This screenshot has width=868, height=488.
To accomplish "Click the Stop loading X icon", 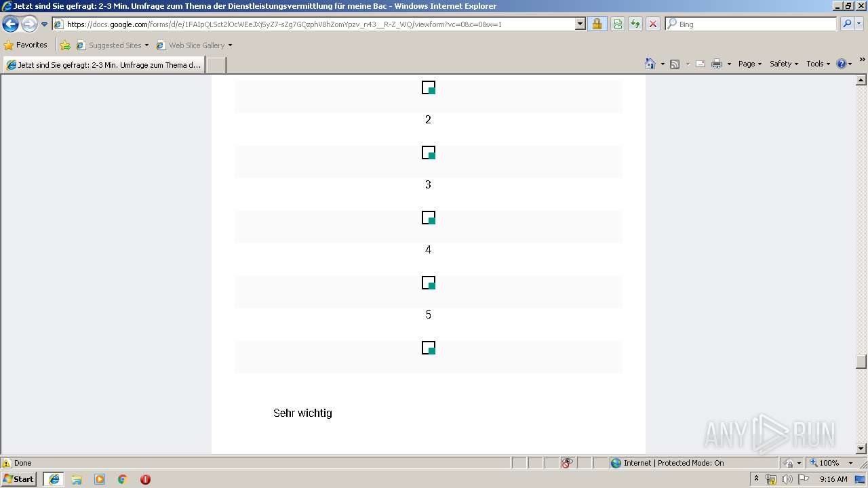I will pos(653,24).
